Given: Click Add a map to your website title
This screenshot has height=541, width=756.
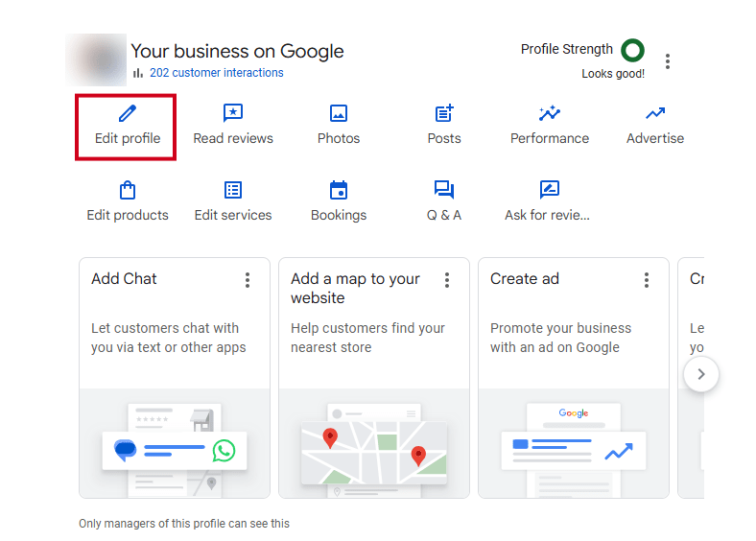Looking at the screenshot, I should (x=355, y=289).
